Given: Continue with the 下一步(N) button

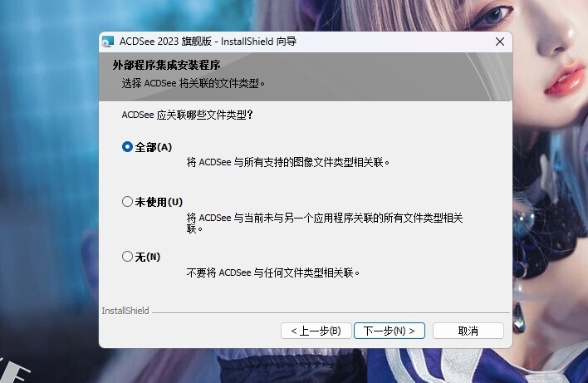Looking at the screenshot, I should pyautogui.click(x=390, y=331).
